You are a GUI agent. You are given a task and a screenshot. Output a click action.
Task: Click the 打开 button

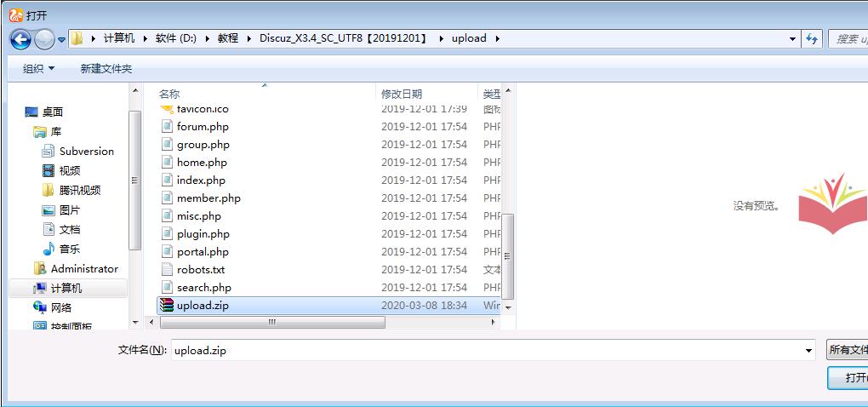point(848,378)
